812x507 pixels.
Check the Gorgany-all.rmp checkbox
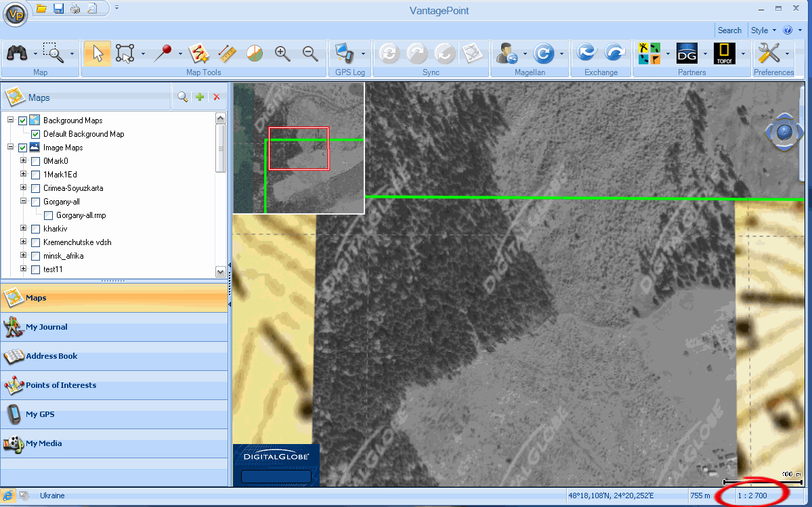tap(49, 215)
